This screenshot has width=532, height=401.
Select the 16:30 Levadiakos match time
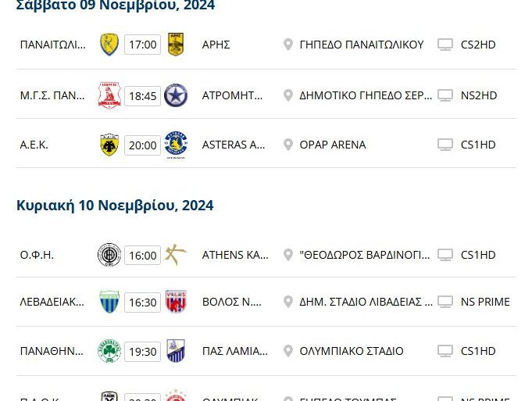[x=142, y=302]
